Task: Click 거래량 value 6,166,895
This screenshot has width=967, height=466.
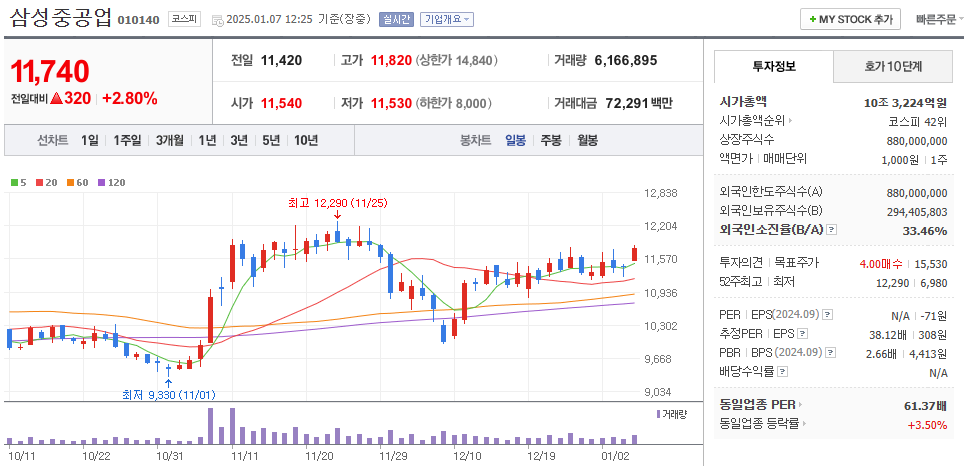Action: coord(626,60)
